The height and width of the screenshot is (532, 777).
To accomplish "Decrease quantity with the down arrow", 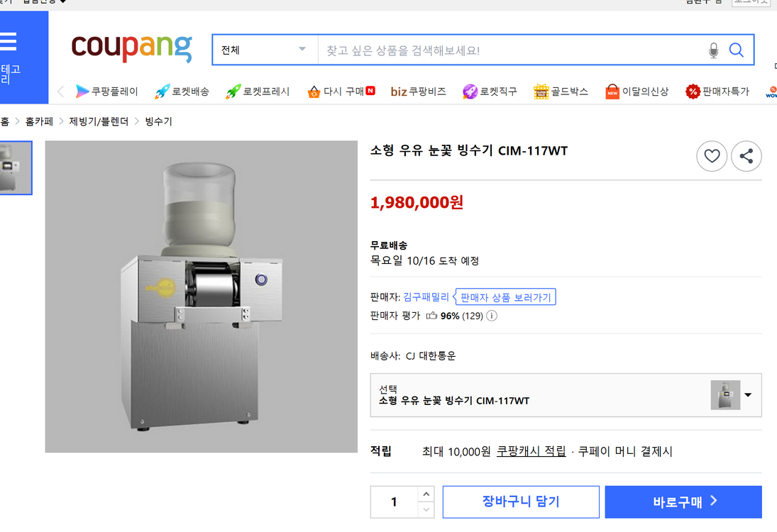I will pos(426,509).
